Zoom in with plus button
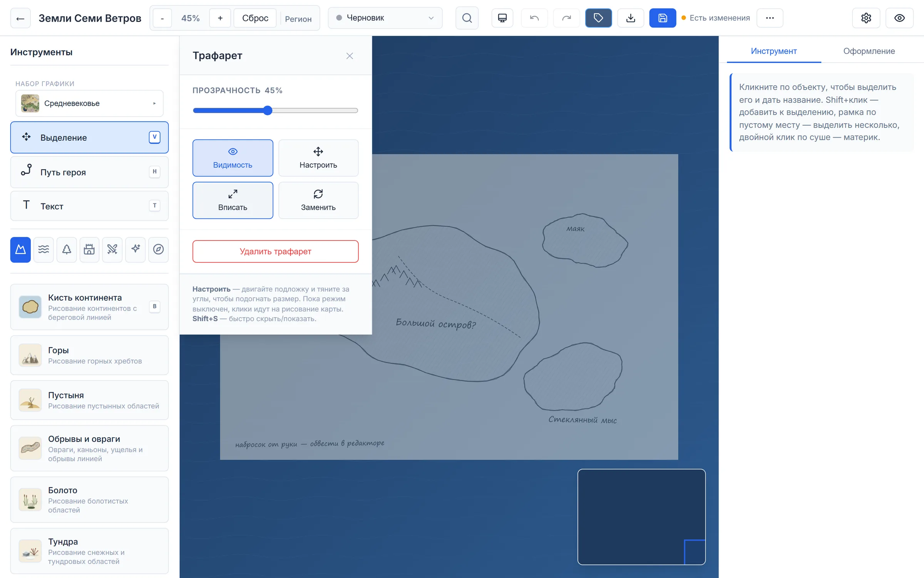Image resolution: width=924 pixels, height=578 pixels. 220,18
